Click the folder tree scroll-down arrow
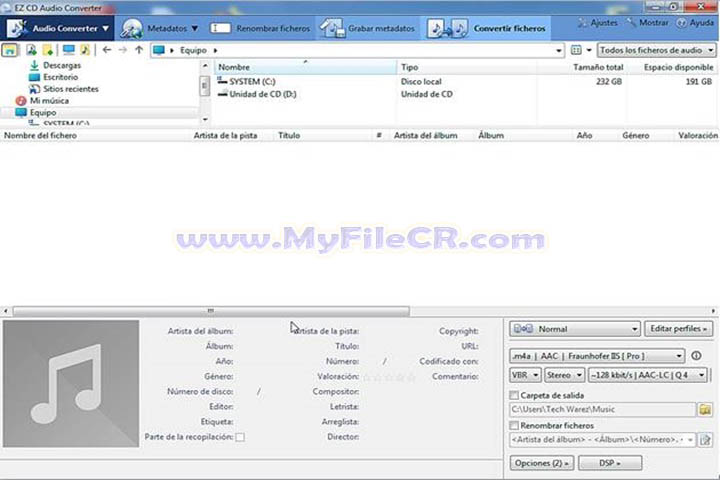The width and height of the screenshot is (720, 480). (205, 119)
